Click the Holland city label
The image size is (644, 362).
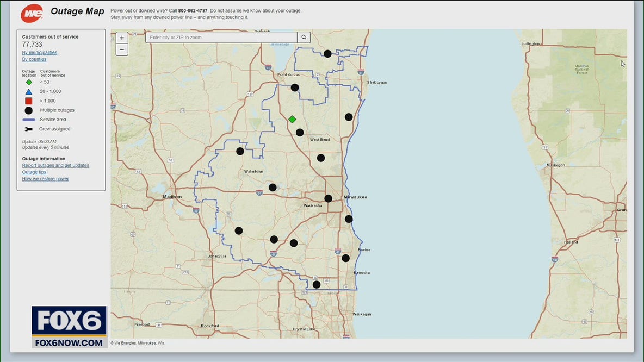(571, 242)
